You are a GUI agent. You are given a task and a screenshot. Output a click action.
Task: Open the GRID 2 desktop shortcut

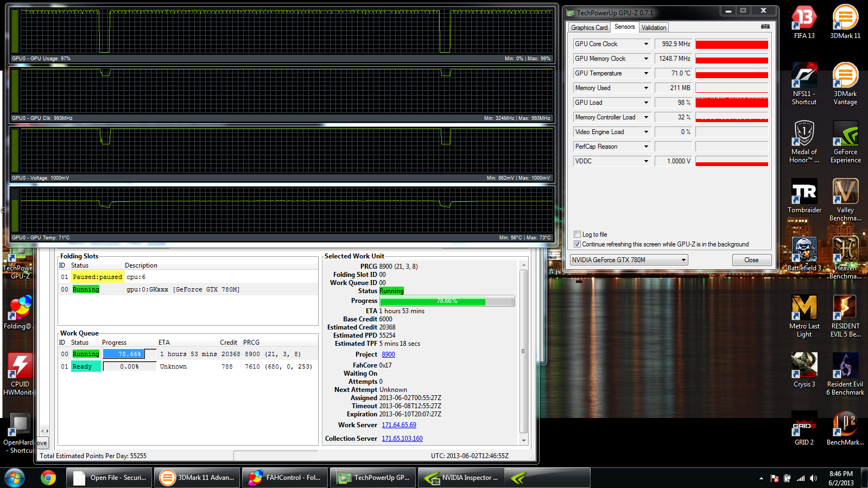coord(804,429)
